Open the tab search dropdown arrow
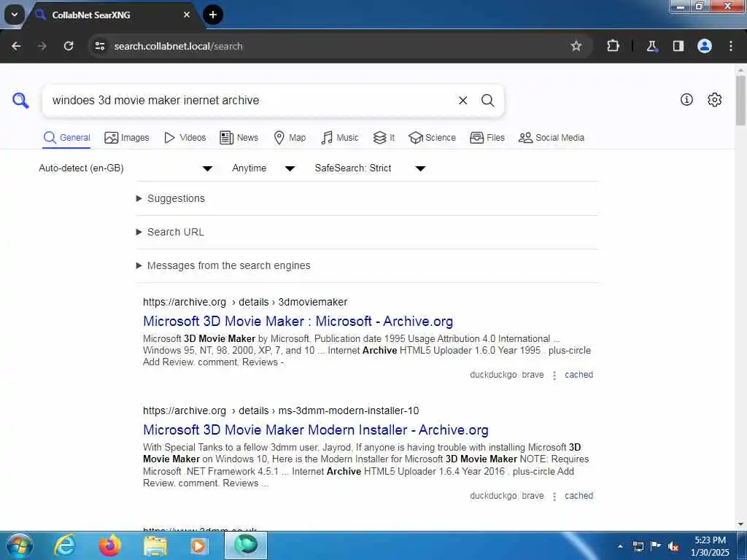Viewport: 747px width, 560px height. 15,15
